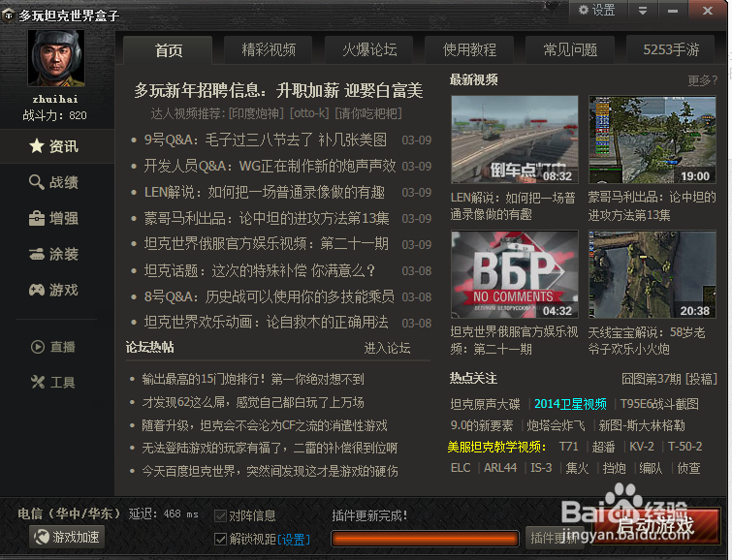Click the orange plugin update progress bar
The image size is (732, 560).
click(425, 539)
